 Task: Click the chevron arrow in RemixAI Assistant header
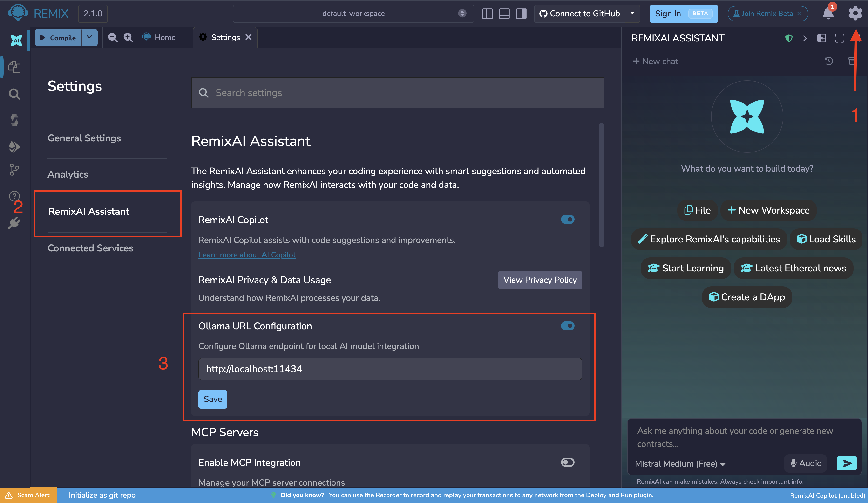tap(805, 38)
